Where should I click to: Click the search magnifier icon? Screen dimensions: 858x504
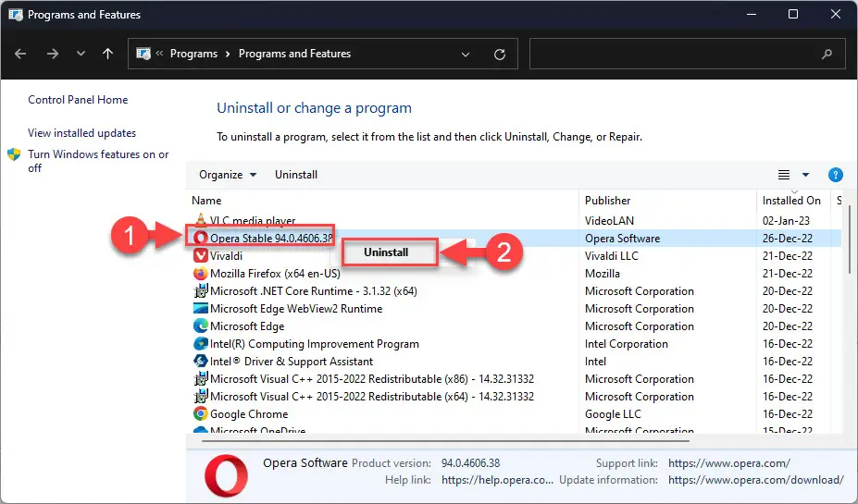click(x=827, y=54)
